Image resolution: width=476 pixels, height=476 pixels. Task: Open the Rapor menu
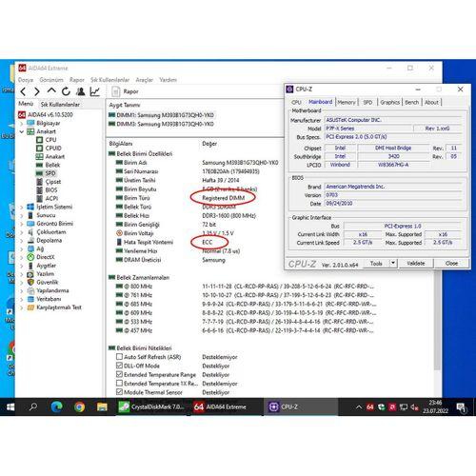pos(77,80)
